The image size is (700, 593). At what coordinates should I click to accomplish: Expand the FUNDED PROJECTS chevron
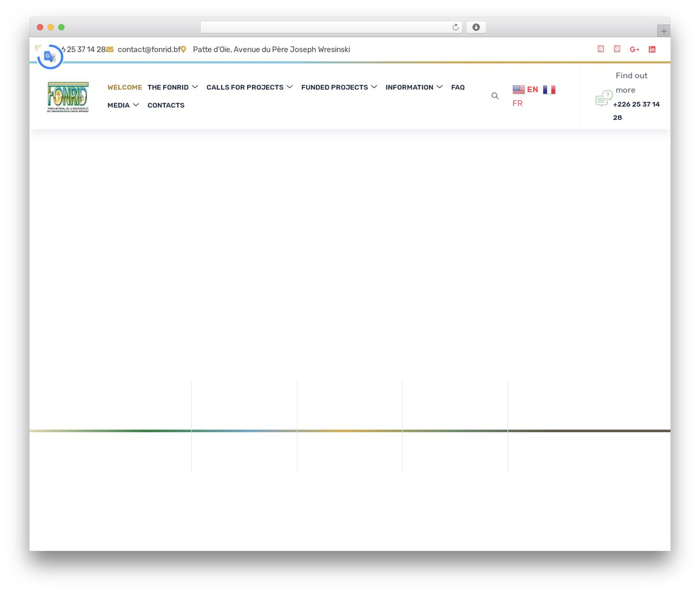374,87
